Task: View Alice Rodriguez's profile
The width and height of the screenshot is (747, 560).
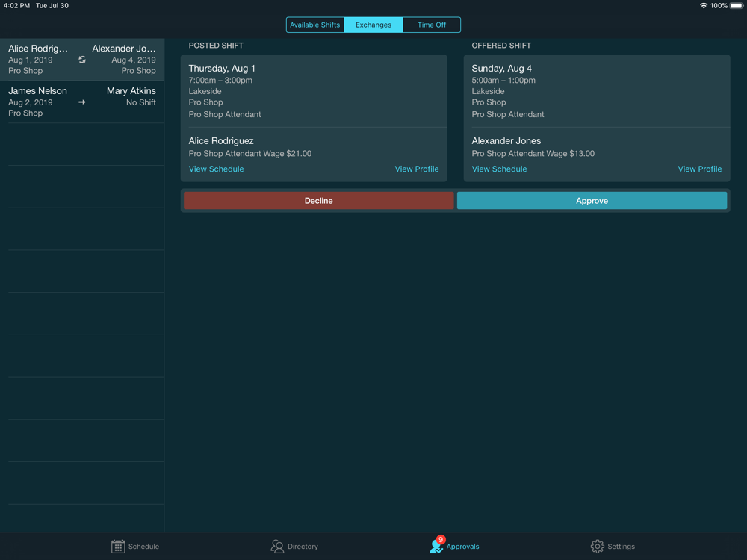Action: 417,169
